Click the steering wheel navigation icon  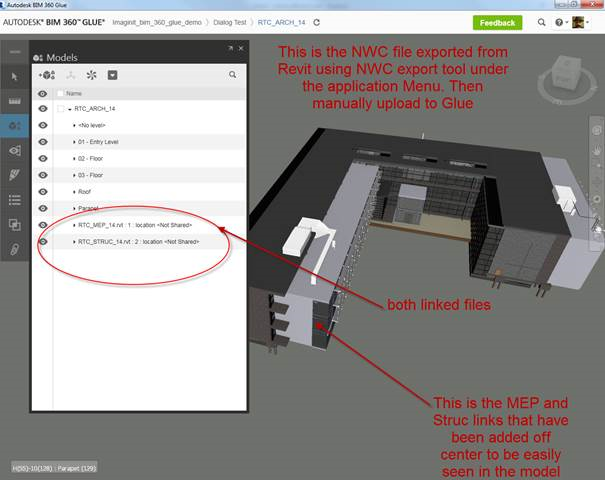pos(597,130)
